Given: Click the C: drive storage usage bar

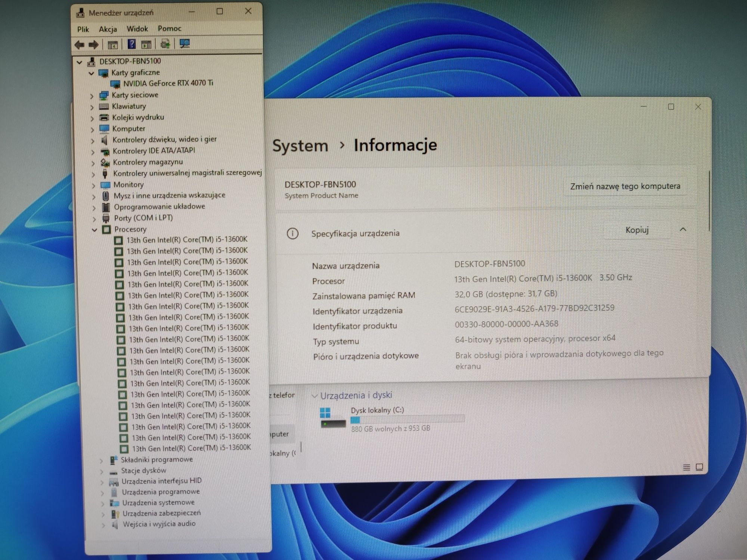Looking at the screenshot, I should (x=407, y=420).
